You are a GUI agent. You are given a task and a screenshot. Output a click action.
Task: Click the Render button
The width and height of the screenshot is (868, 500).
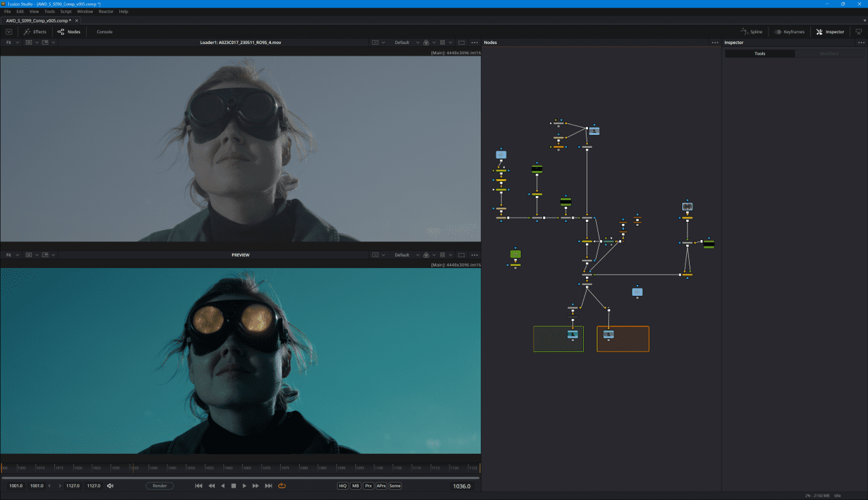159,485
